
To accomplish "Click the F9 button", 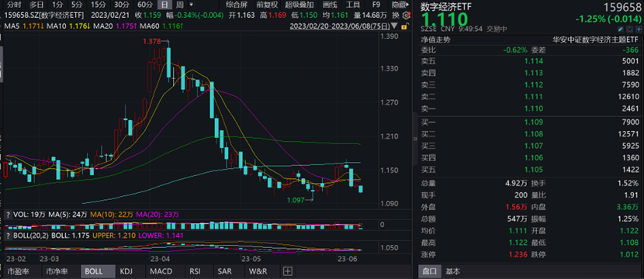I will tap(376, 5).
